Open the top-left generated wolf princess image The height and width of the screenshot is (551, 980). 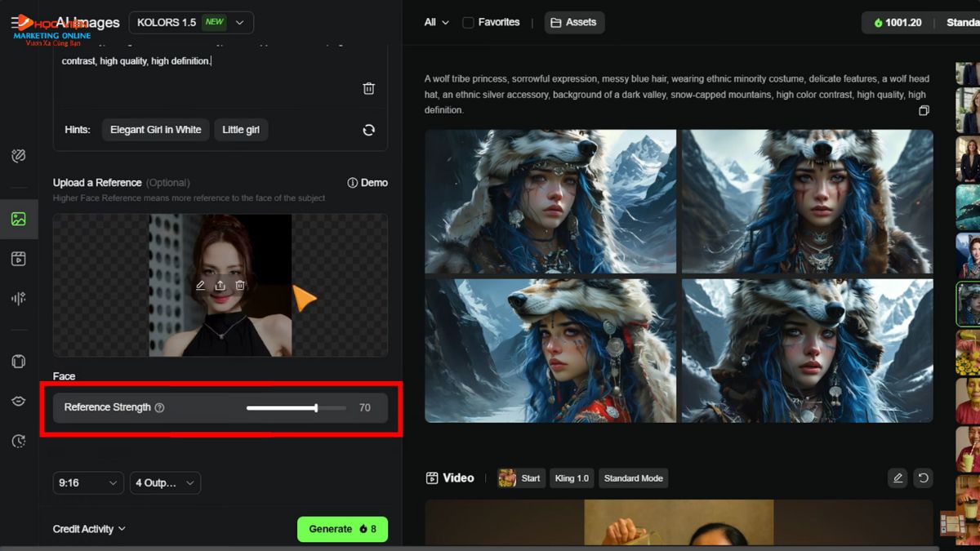click(x=550, y=201)
